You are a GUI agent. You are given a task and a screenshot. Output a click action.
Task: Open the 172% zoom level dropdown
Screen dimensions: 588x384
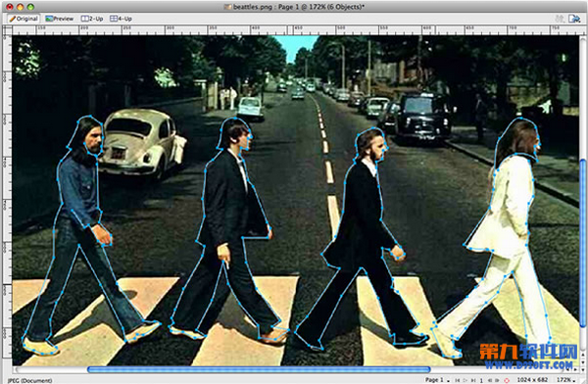[565, 380]
